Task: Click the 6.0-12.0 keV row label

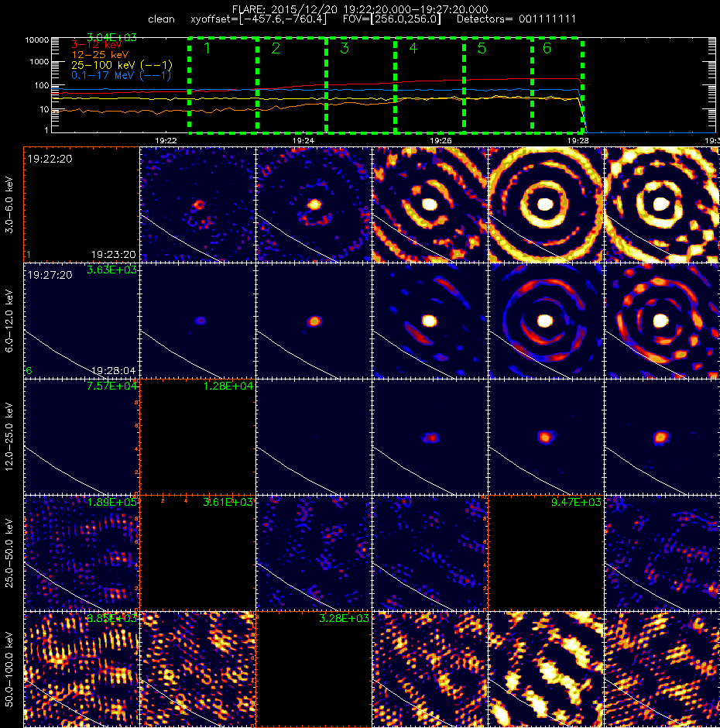Action: (10, 321)
